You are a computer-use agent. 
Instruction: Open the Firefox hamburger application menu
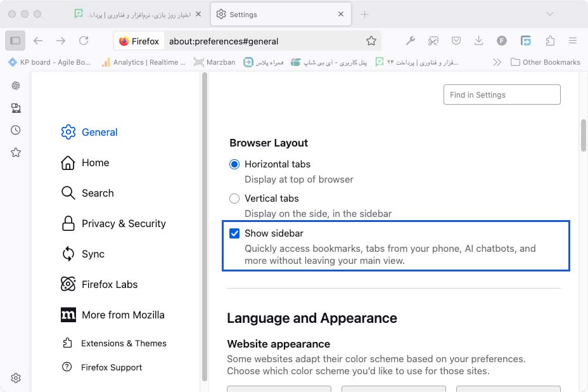pyautogui.click(x=573, y=41)
